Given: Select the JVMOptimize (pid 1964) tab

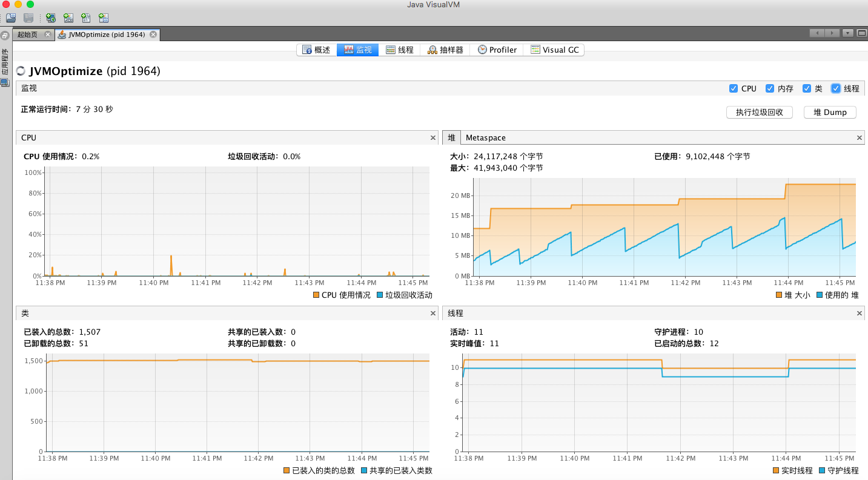Looking at the screenshot, I should [x=107, y=35].
